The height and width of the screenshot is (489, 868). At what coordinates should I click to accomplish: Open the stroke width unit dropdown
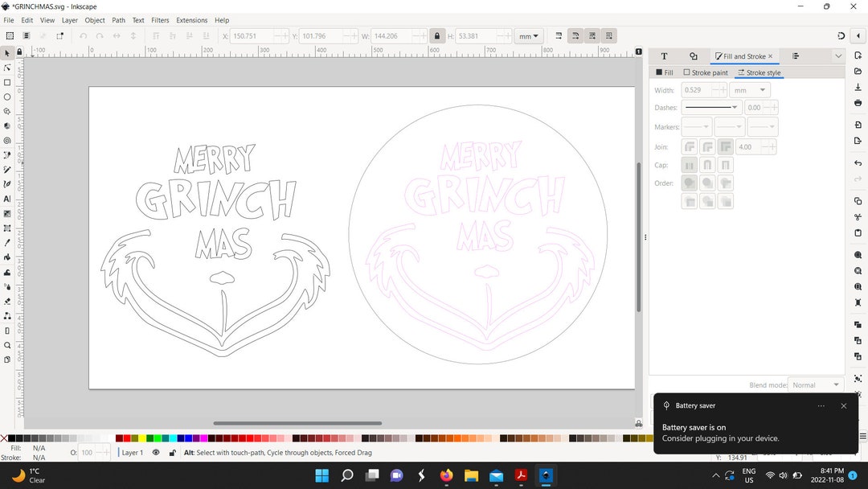pos(749,89)
